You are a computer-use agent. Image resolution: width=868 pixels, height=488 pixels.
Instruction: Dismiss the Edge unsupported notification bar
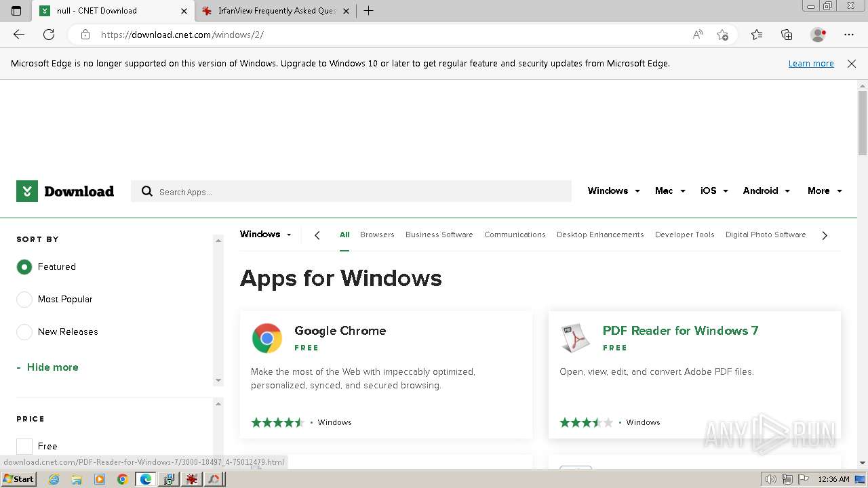click(x=852, y=64)
